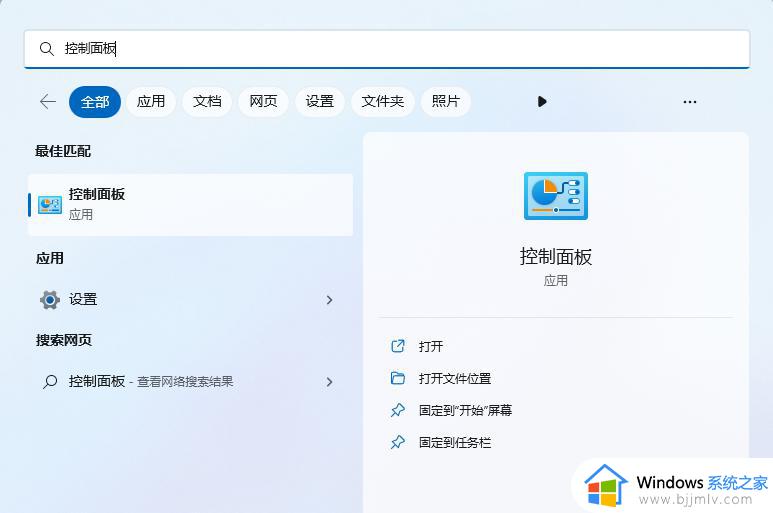Choose 打开文件位置
This screenshot has height=513, width=773.
455,378
